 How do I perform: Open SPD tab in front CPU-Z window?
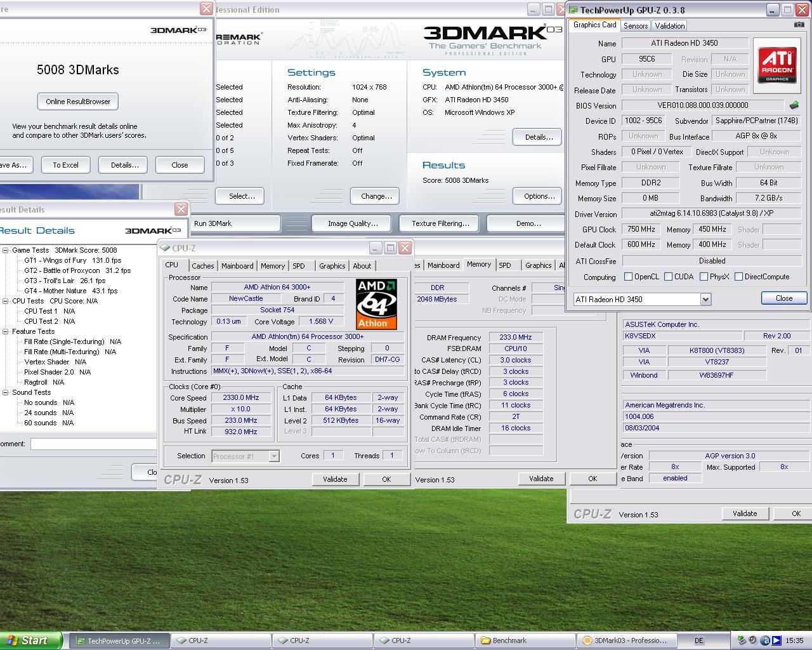point(299,266)
